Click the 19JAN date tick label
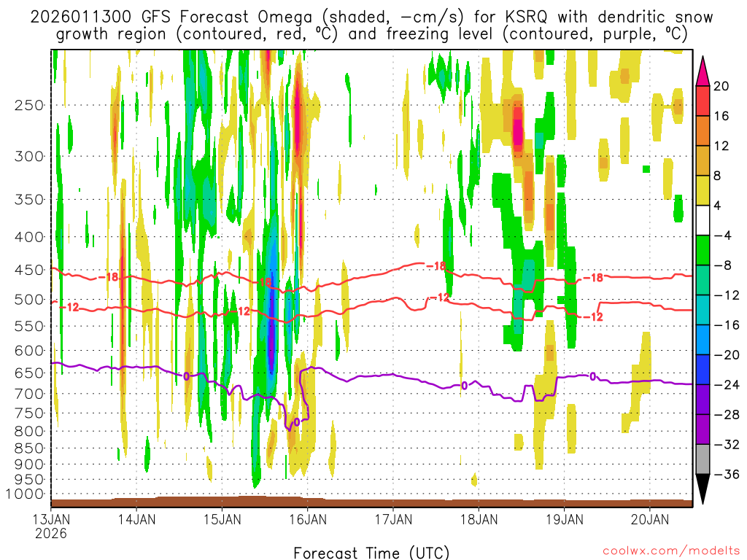Viewport: 747px width, 560px height. click(x=564, y=520)
